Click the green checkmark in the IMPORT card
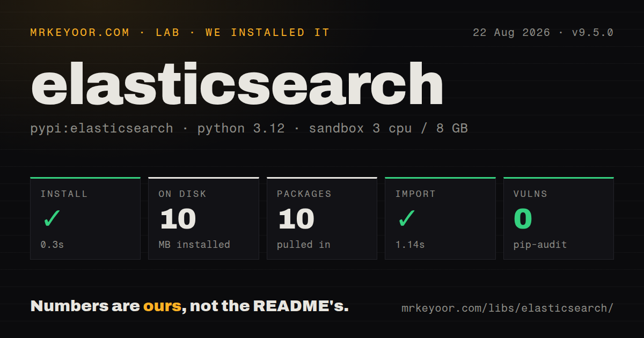 coord(406,219)
